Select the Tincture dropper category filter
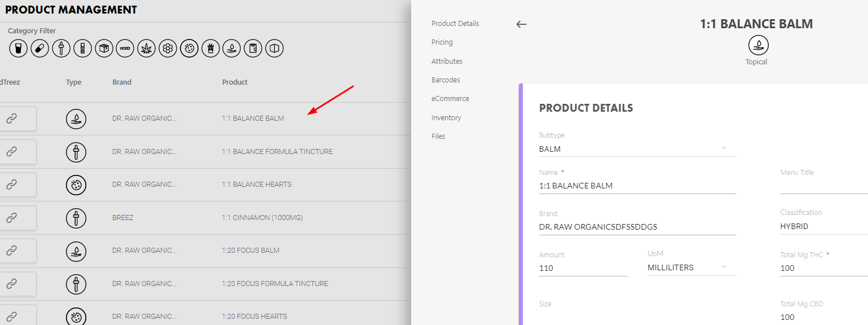868x325 pixels. 61,49
